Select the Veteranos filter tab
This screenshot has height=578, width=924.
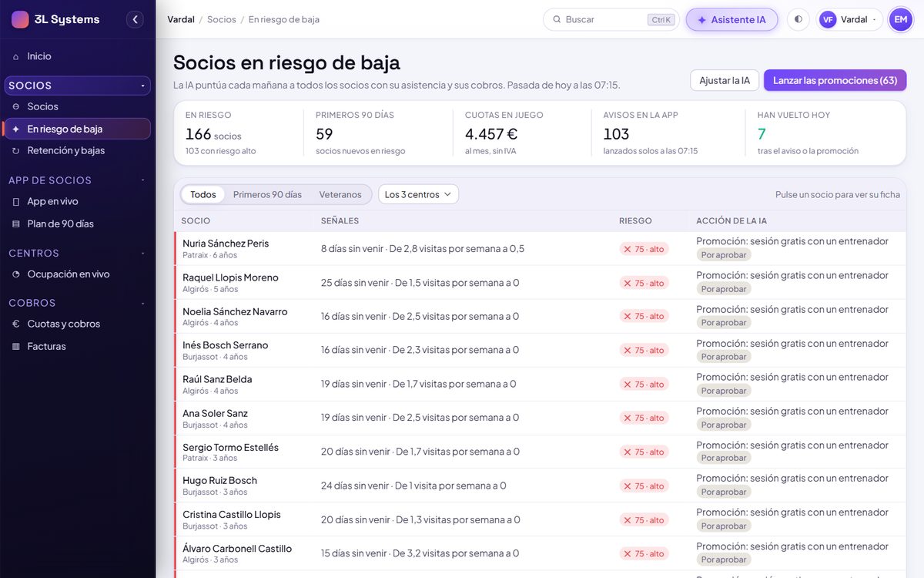340,194
